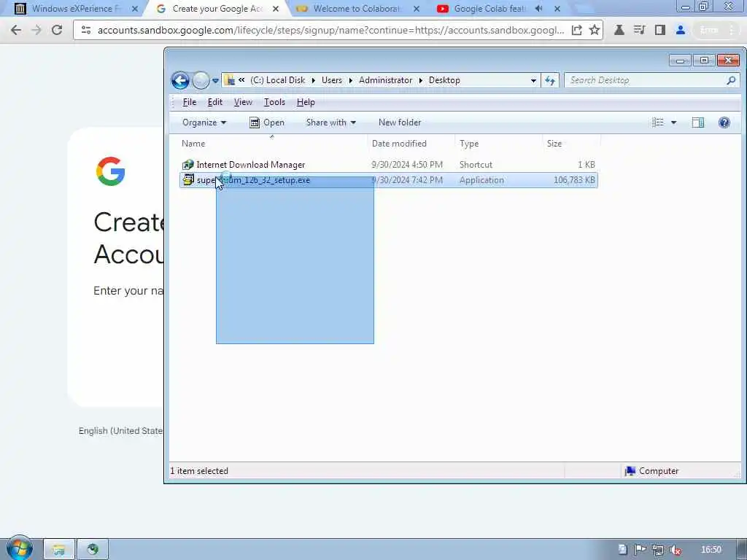Click the breadcrumb overflow chevrons
Viewport: 747px width, 560px height.
[241, 80]
